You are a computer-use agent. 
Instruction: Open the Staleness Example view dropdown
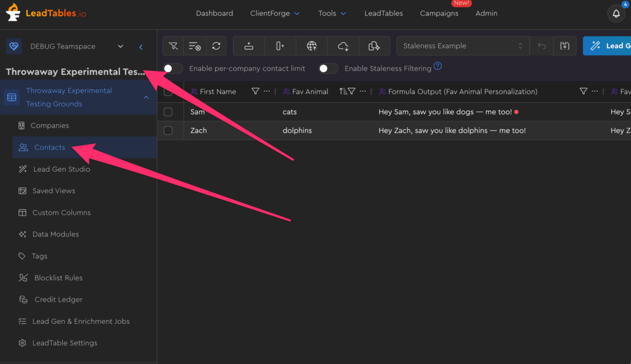pos(462,46)
